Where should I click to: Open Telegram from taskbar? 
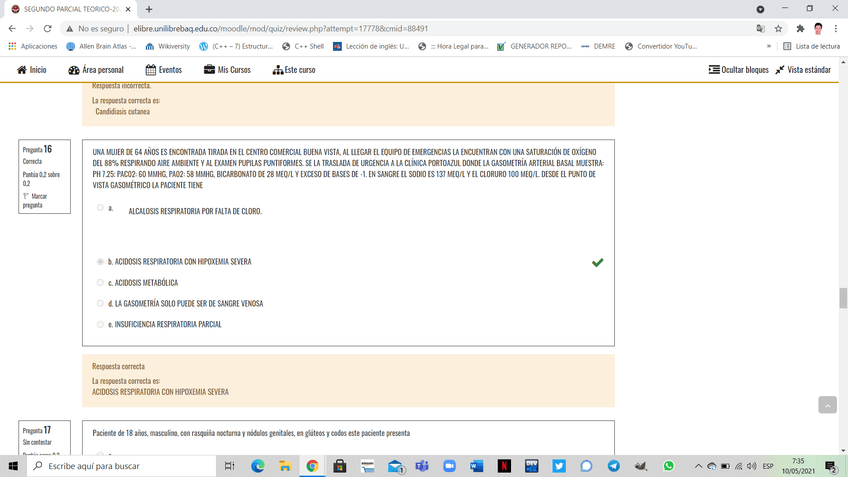tap(613, 466)
